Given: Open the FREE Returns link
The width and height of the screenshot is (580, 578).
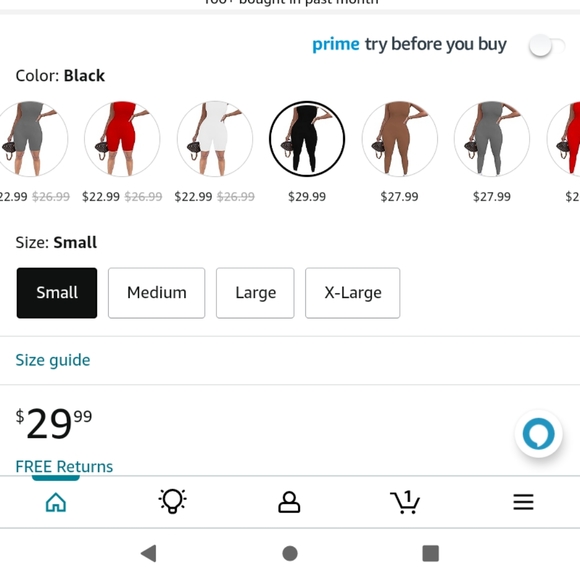Looking at the screenshot, I should click(x=64, y=466).
